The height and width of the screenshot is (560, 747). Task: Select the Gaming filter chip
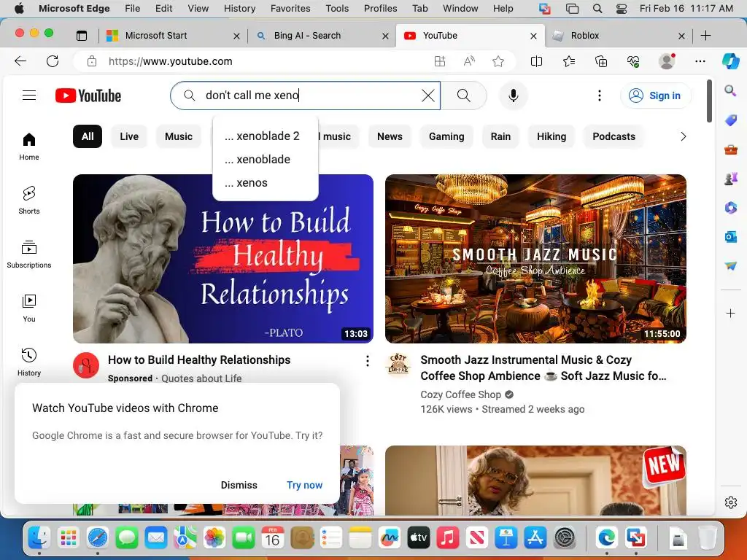(x=446, y=136)
